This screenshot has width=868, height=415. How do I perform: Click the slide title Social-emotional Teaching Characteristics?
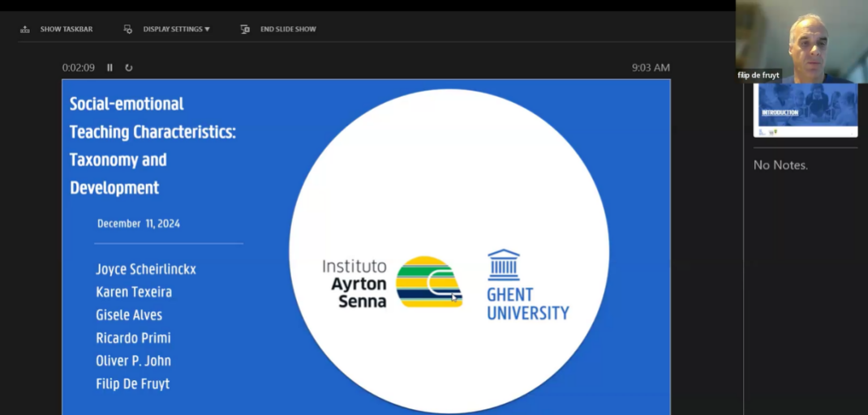coord(153,146)
